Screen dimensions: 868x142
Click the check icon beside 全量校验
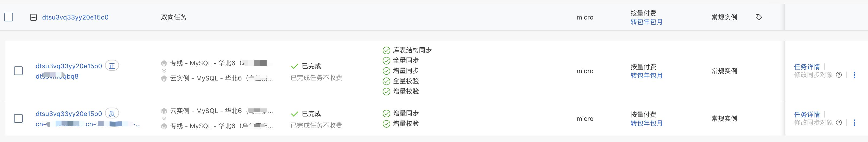click(x=386, y=81)
